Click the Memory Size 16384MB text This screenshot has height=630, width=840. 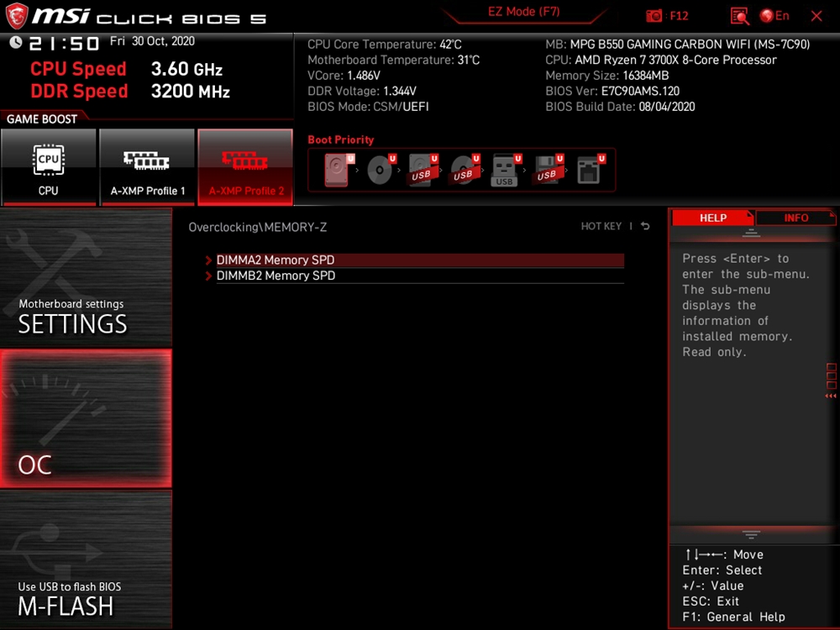click(607, 76)
